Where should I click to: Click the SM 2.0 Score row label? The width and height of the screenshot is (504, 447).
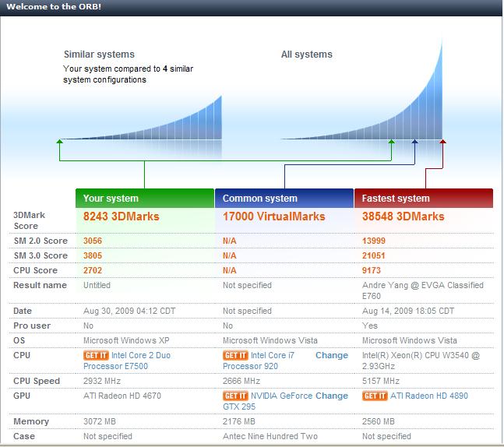pos(41,241)
